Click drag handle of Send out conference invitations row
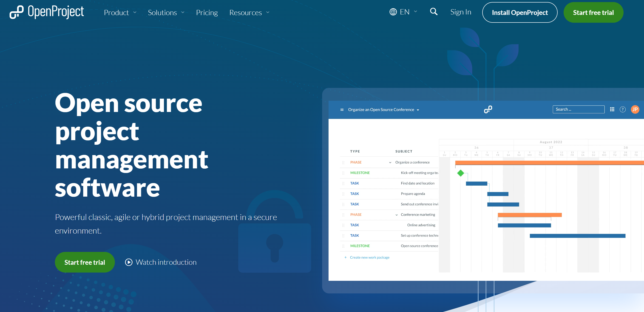644x312 pixels. coord(343,204)
